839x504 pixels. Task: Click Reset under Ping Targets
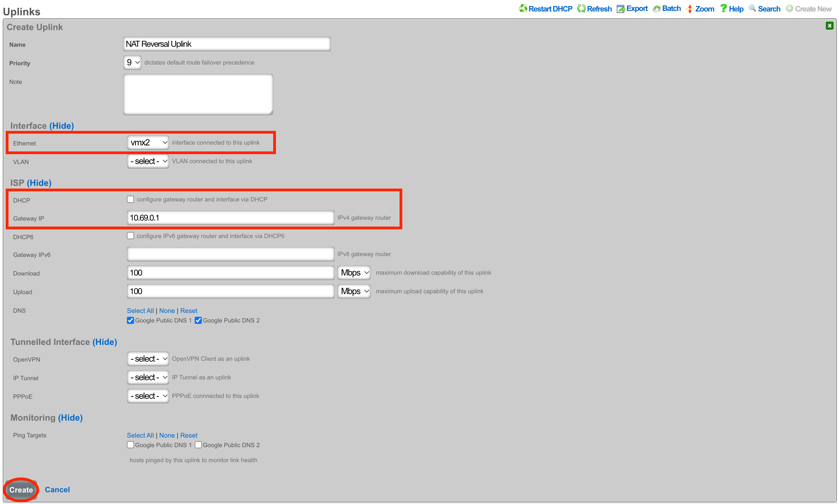coord(189,435)
